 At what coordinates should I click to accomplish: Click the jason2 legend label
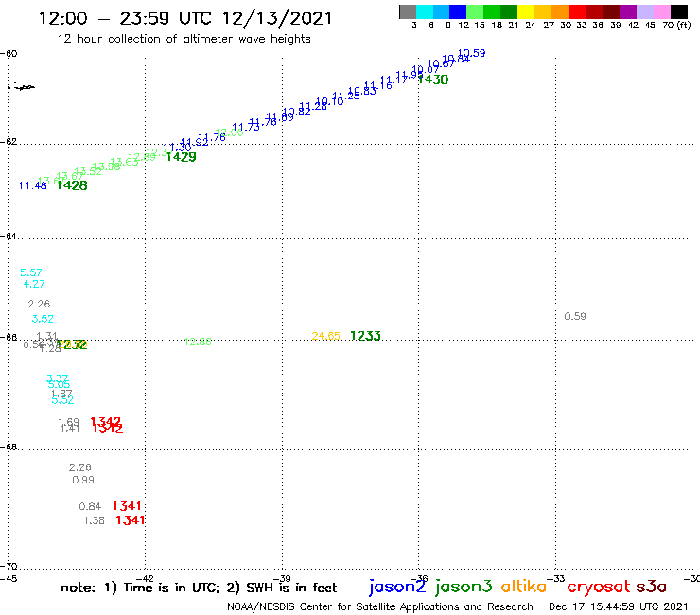[x=397, y=587]
